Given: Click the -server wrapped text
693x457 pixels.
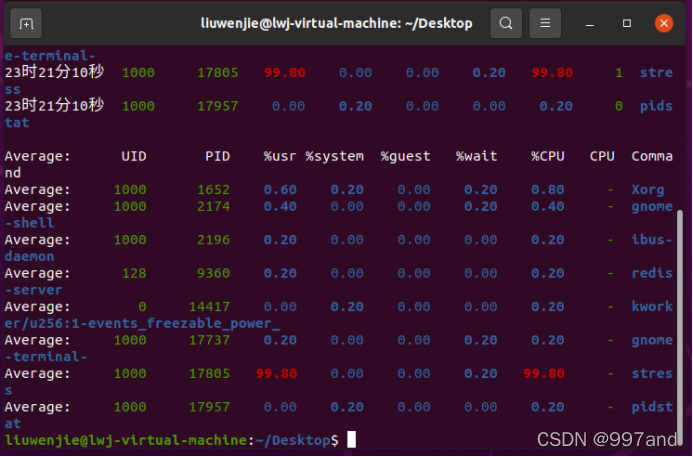Looking at the screenshot, I should pyautogui.click(x=34, y=290).
